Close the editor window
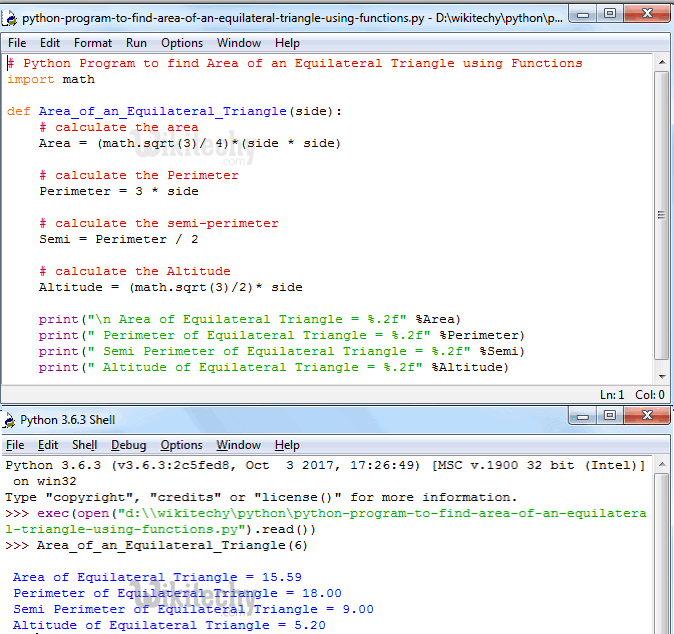674x634 pixels. click(x=646, y=14)
